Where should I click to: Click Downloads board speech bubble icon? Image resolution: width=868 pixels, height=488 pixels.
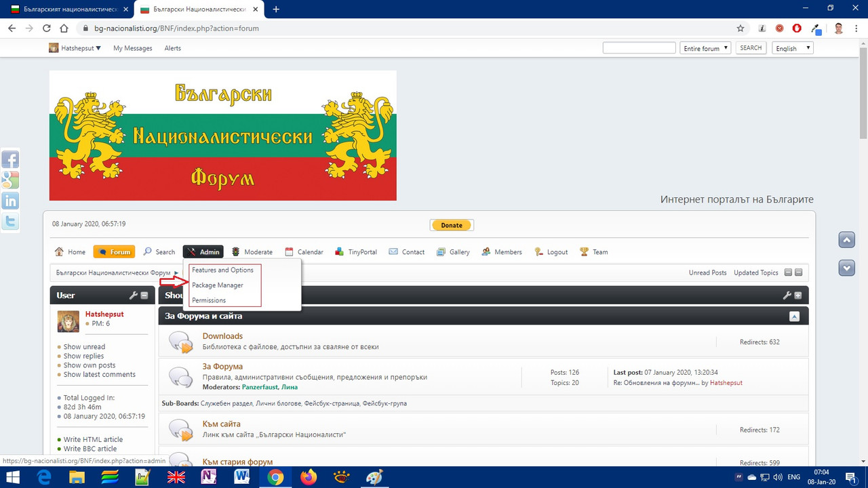click(x=180, y=342)
